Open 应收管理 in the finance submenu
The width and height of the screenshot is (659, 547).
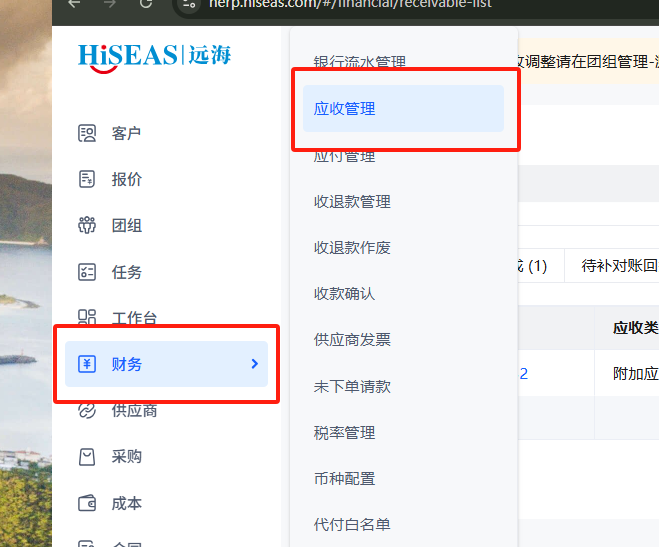coord(345,109)
